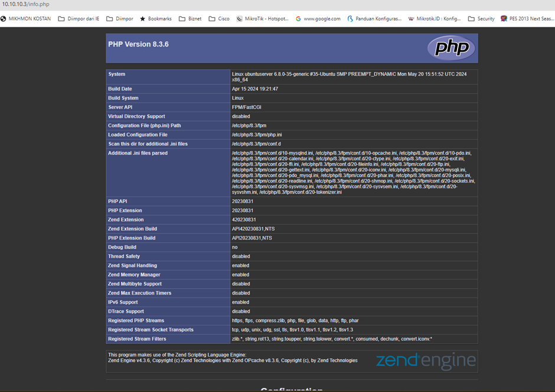Screen dimensions: 555x392
Task: Click the Loaded Configuration File path value
Action: [x=257, y=135]
